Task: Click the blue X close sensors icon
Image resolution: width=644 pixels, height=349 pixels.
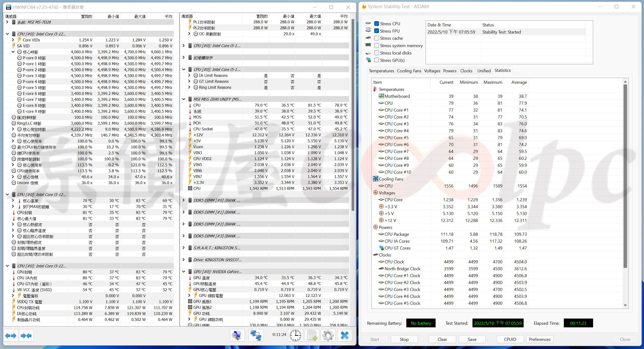Action: click(345, 335)
